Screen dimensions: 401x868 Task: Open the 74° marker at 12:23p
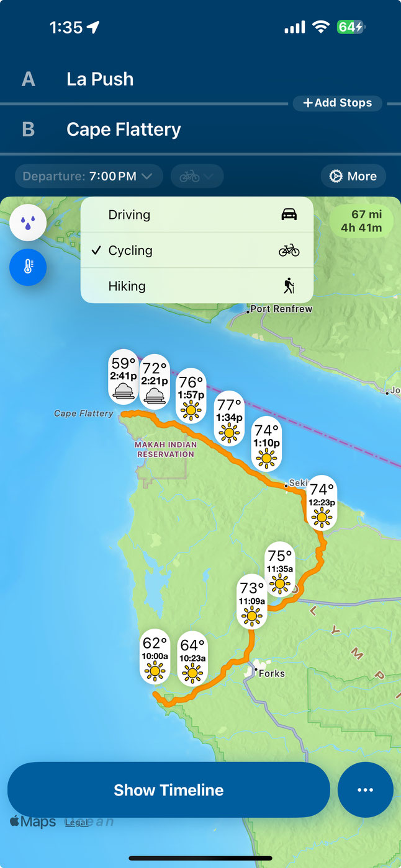(322, 503)
